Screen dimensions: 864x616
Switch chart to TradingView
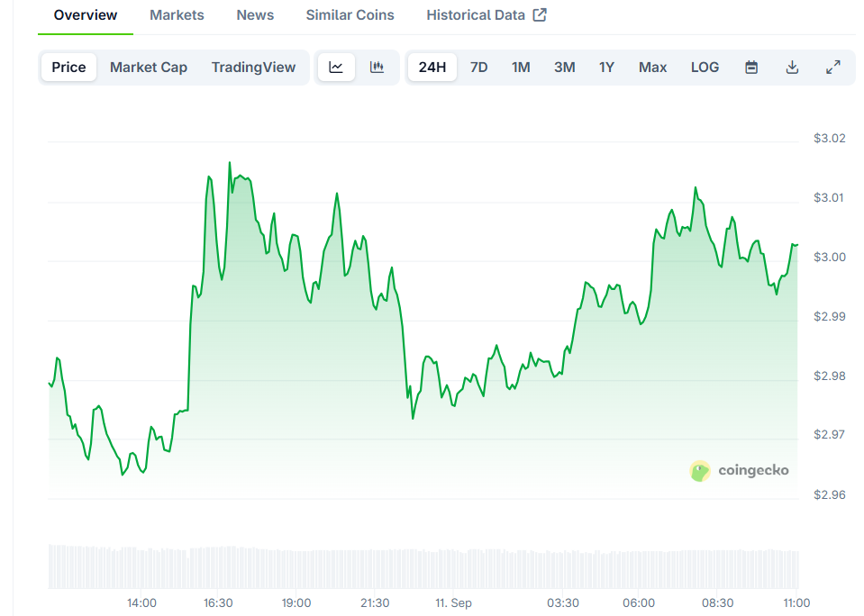click(x=253, y=68)
